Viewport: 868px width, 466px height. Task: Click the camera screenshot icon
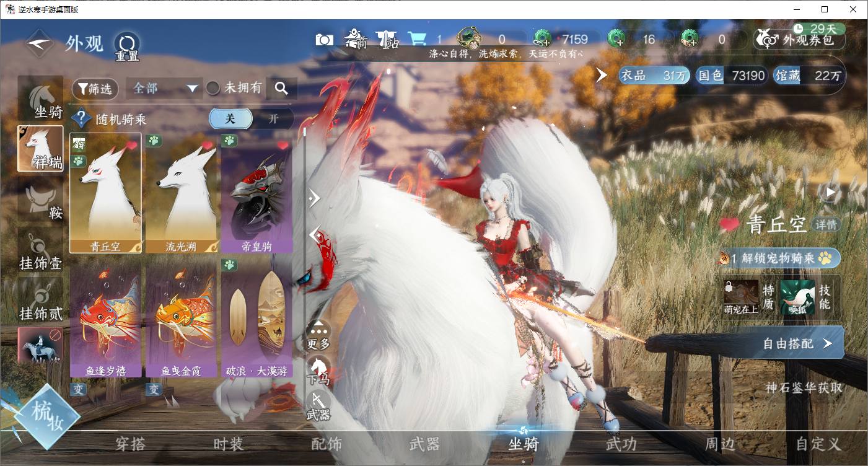tap(324, 40)
